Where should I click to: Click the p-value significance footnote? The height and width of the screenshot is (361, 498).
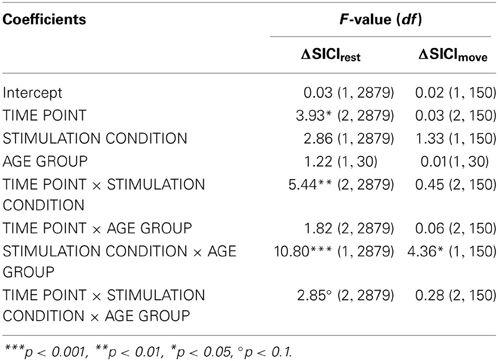(148, 351)
